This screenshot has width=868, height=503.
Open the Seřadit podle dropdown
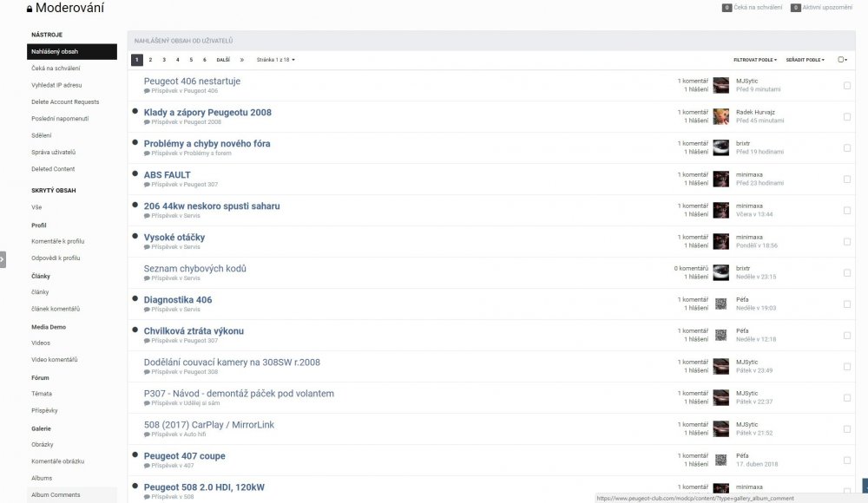[x=805, y=60]
